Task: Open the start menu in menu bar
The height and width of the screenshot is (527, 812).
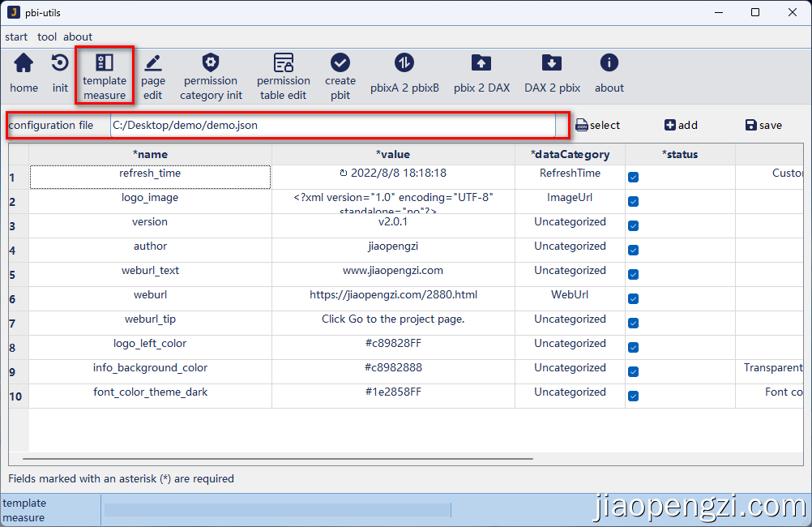Action: 16,36
